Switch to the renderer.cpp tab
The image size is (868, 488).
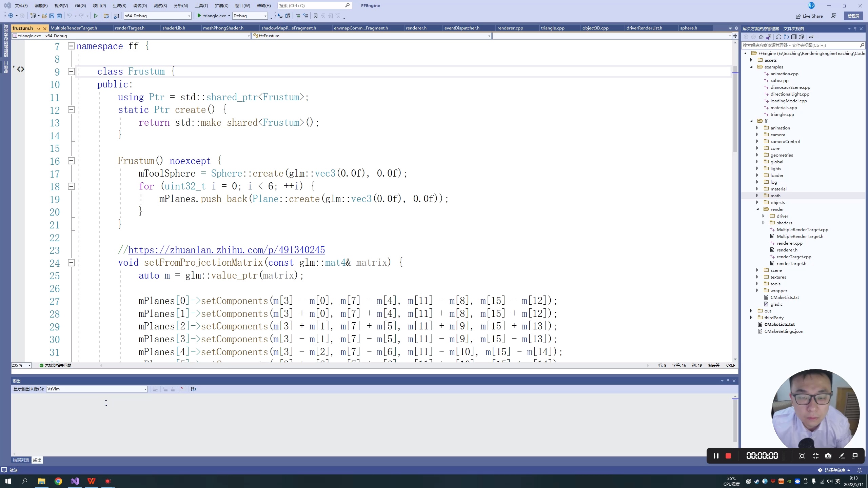tap(510, 28)
